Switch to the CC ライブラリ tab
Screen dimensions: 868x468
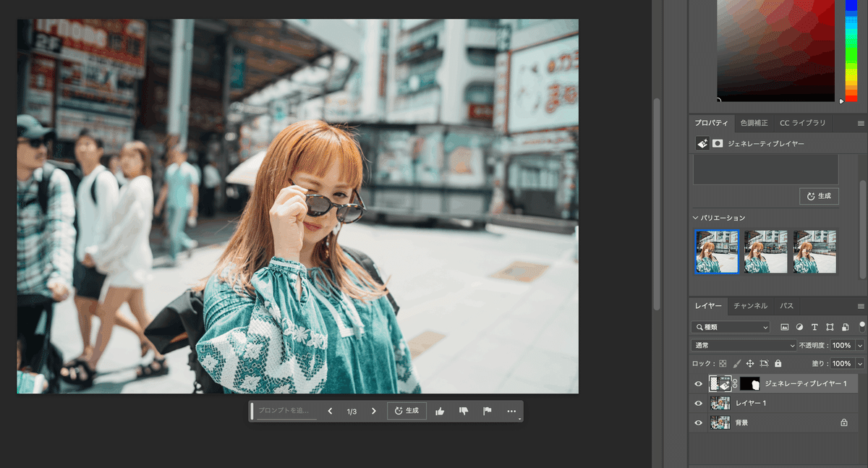[x=802, y=123]
